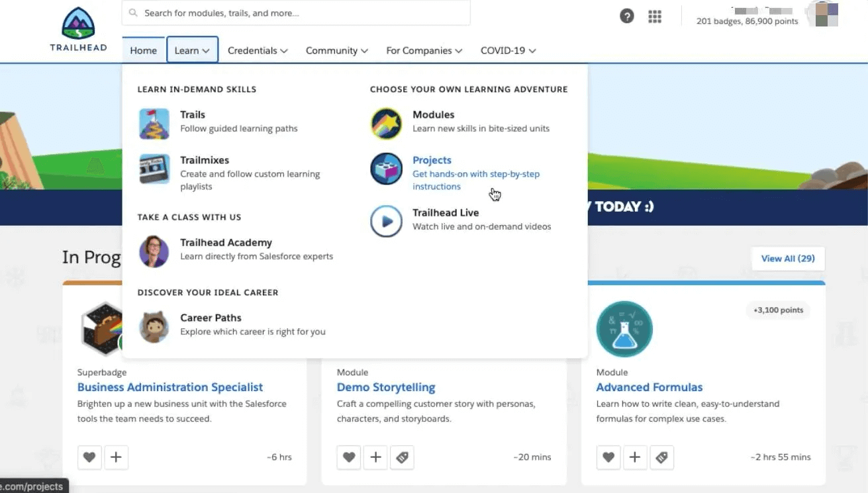The image size is (868, 493).
Task: Click the Trails flag icon
Action: pos(154,124)
